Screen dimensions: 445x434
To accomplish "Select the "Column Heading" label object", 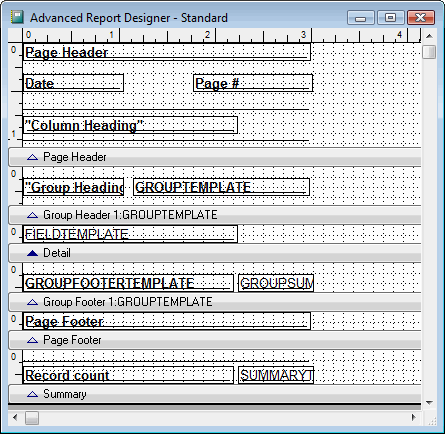I will pos(130,125).
